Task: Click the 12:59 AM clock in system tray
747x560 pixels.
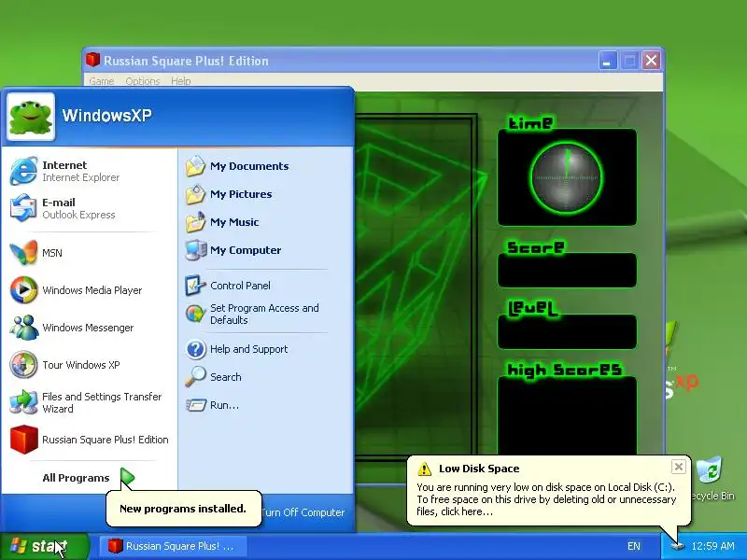Action: [712, 546]
